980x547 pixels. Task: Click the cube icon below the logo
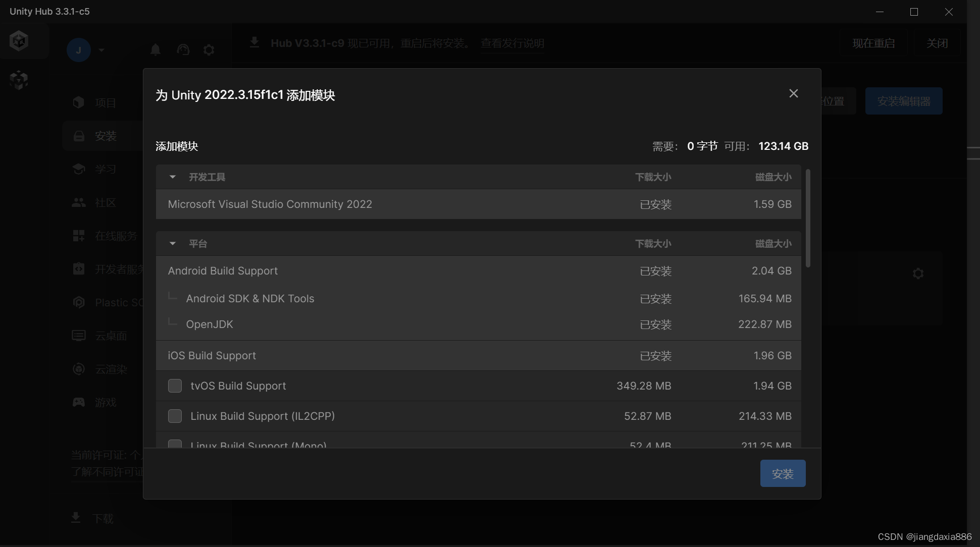pos(19,80)
